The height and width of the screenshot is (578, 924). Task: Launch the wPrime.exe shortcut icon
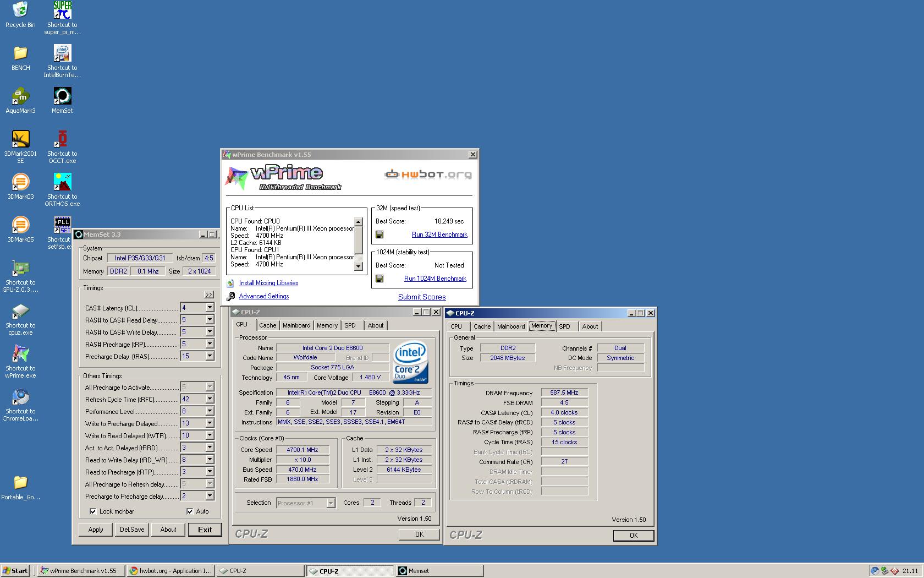click(20, 353)
